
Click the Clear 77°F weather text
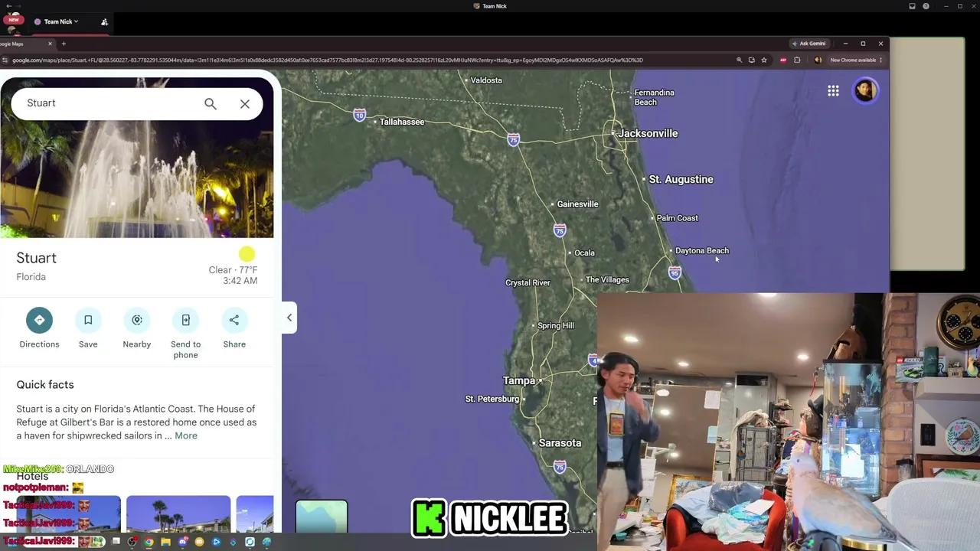coord(233,270)
